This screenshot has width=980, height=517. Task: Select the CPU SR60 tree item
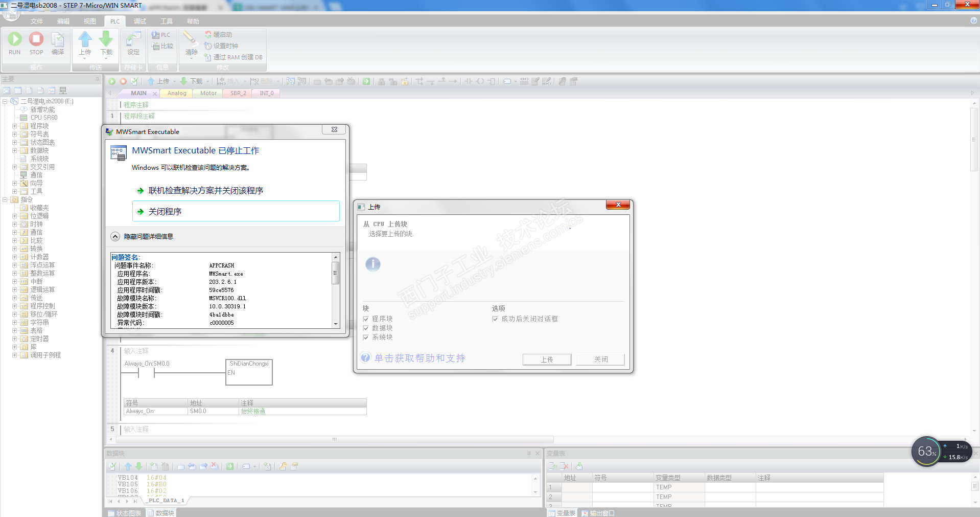pos(44,118)
